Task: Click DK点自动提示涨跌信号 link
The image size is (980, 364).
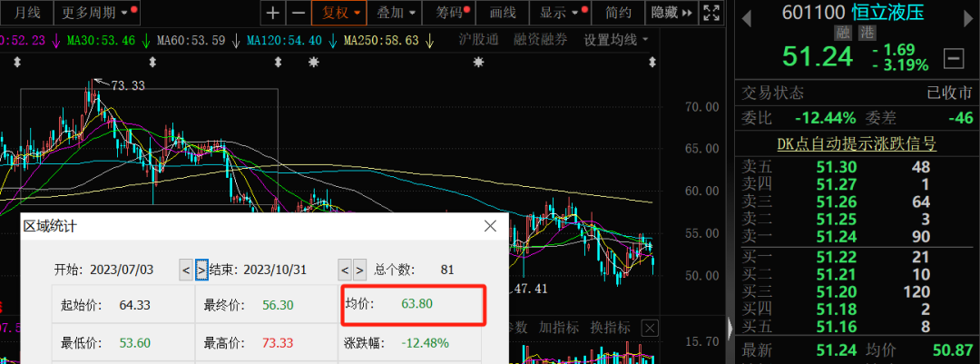Action: tap(856, 143)
